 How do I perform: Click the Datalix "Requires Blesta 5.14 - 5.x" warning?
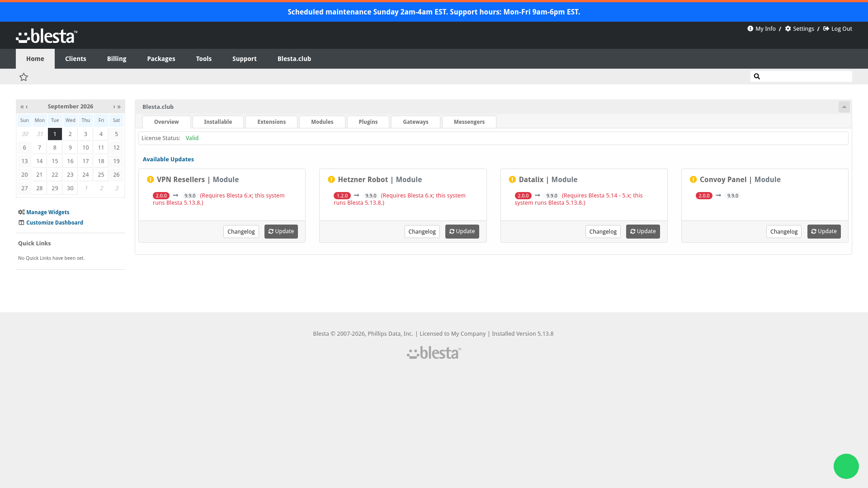point(579,199)
